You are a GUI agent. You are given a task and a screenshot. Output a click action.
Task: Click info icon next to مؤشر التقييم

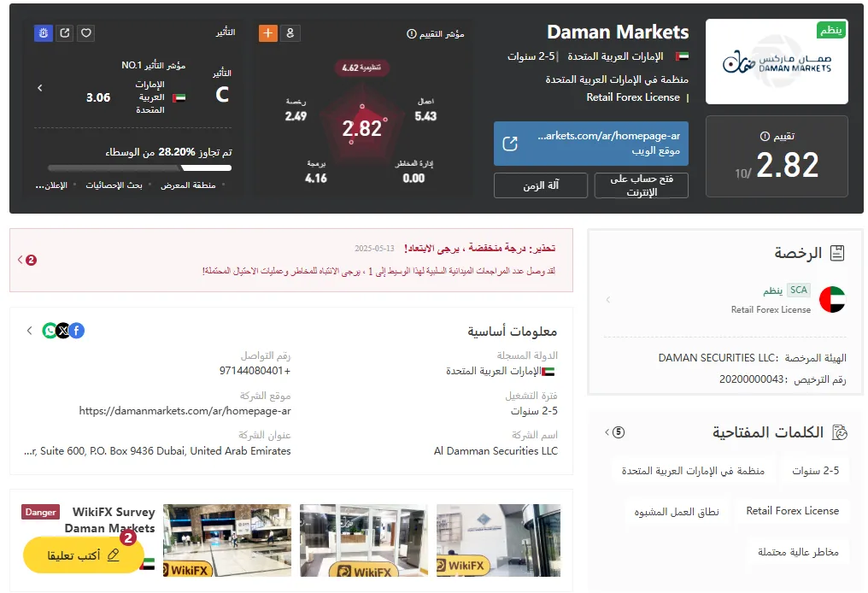pos(411,34)
